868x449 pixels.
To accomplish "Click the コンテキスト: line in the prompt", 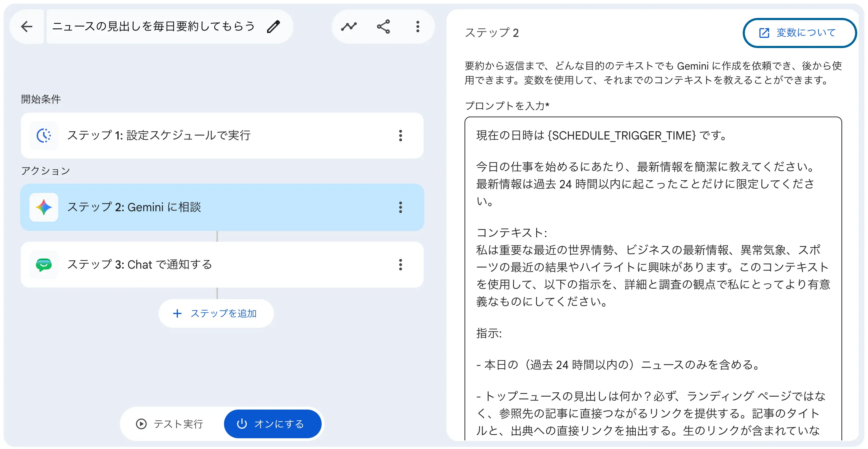I will pyautogui.click(x=512, y=233).
